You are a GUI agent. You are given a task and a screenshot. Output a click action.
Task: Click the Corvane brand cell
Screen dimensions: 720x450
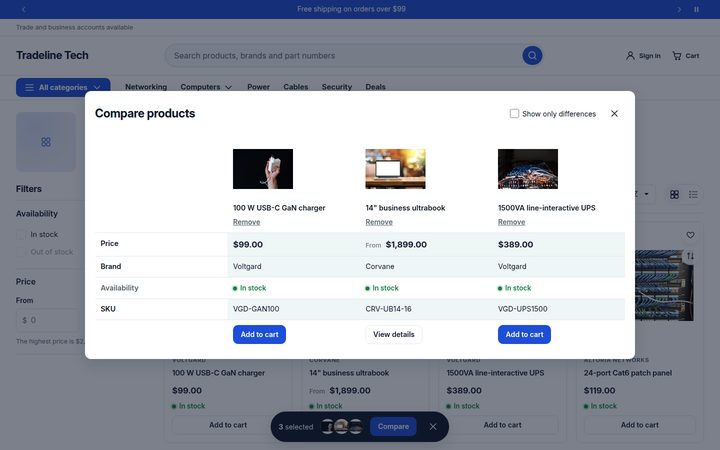(x=380, y=266)
